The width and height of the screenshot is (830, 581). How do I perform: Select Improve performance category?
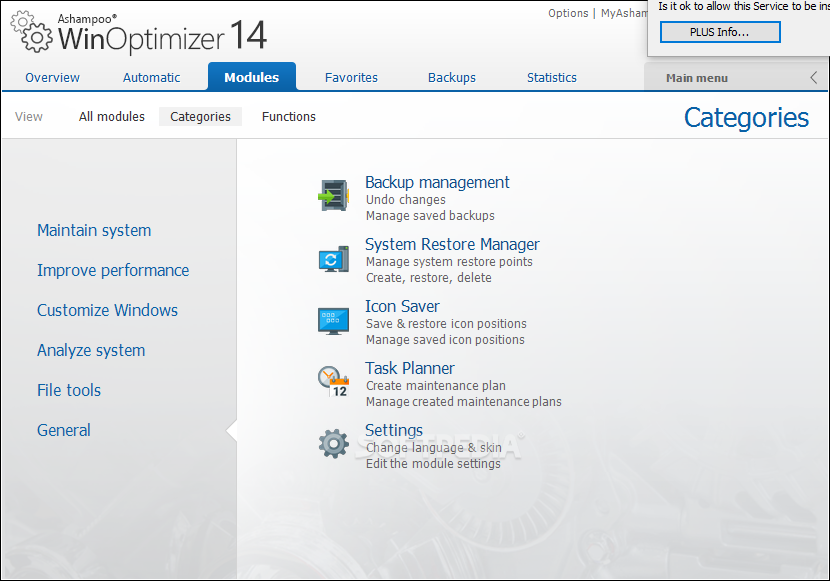tap(113, 270)
